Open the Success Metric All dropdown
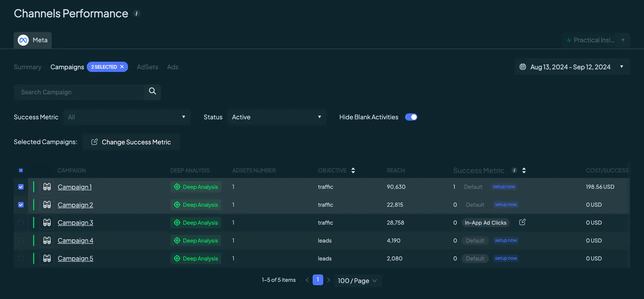Screen dimensions: 644x299 click(x=127, y=117)
